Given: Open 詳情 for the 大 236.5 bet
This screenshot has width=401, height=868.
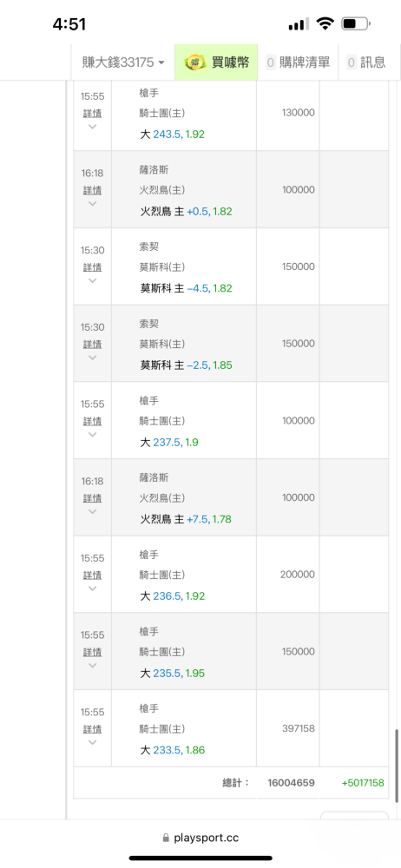Looking at the screenshot, I should pos(93,575).
